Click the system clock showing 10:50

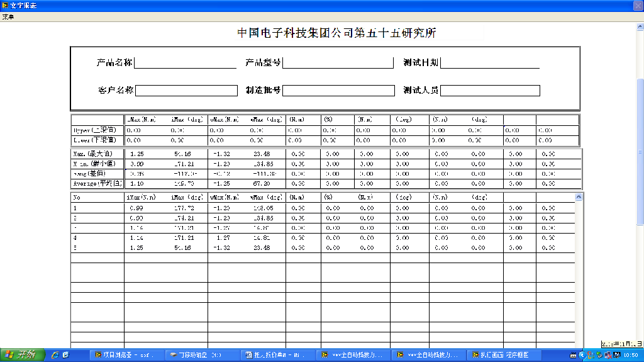tap(631, 355)
